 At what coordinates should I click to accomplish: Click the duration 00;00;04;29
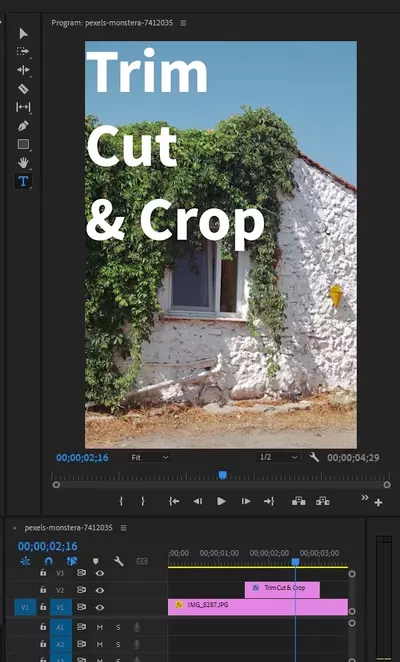pyautogui.click(x=353, y=458)
